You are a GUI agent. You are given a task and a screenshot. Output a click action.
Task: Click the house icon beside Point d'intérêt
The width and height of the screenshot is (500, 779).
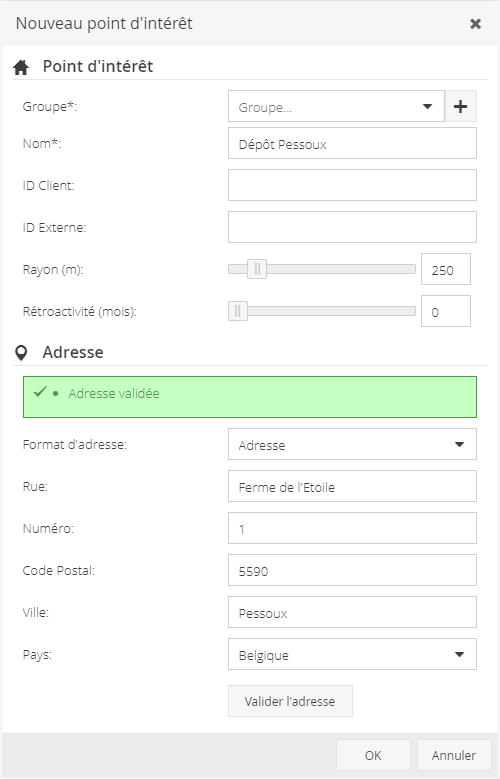(x=21, y=67)
